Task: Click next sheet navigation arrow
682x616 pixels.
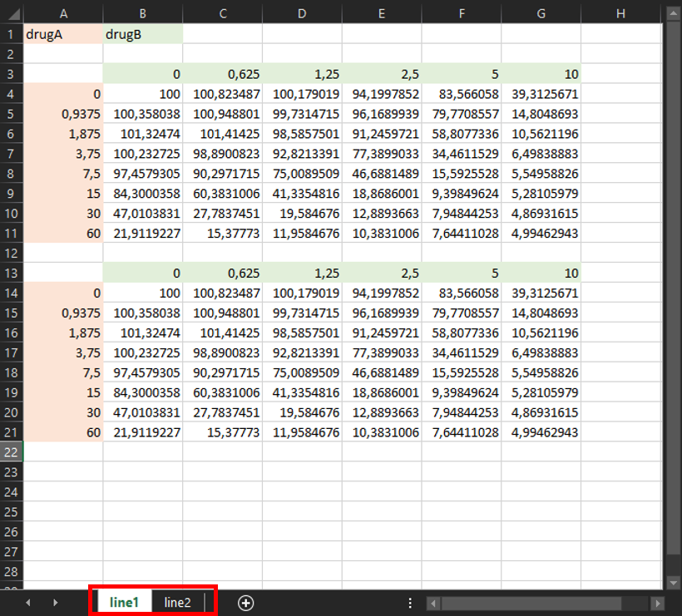Action: 55,603
